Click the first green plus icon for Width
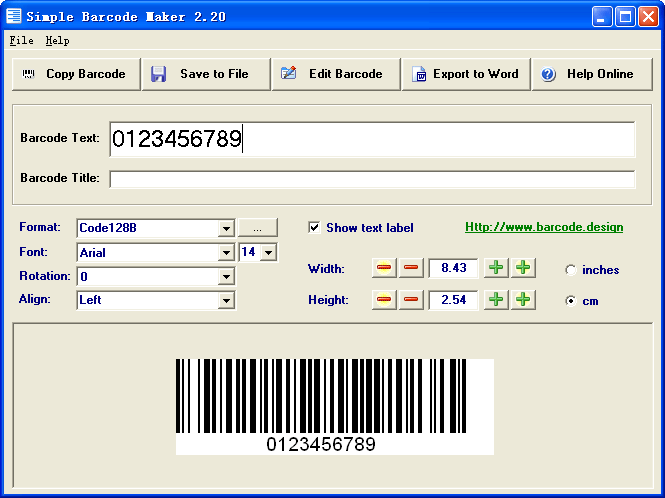This screenshot has height=498, width=665. [496, 268]
